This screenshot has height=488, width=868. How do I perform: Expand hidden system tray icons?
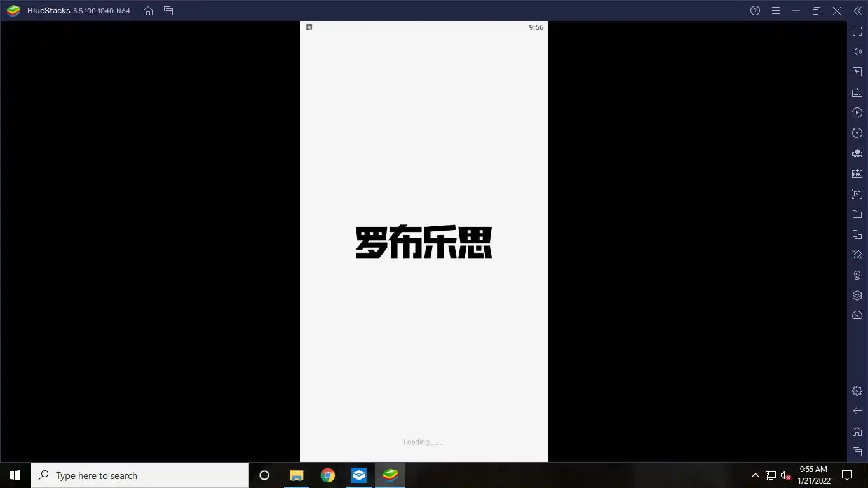coord(755,475)
